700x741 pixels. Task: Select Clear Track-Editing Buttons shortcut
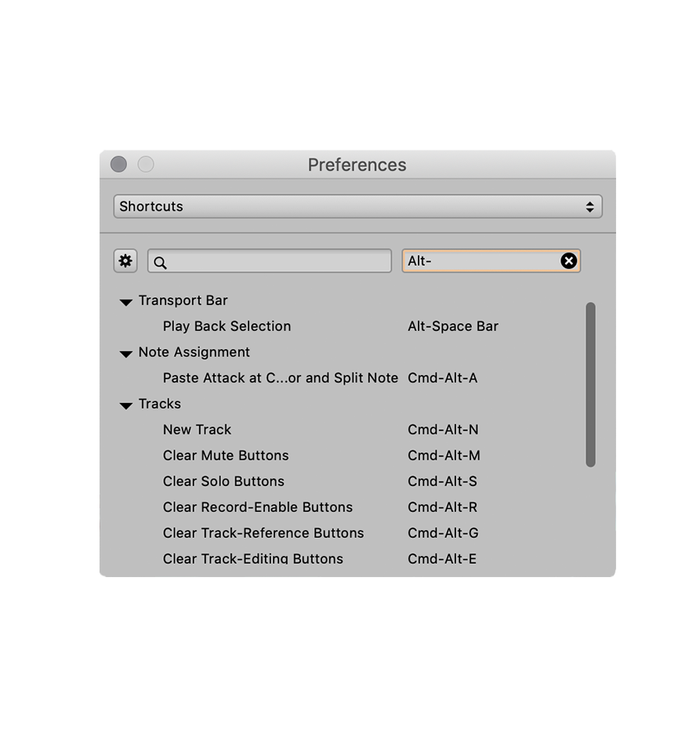252,558
